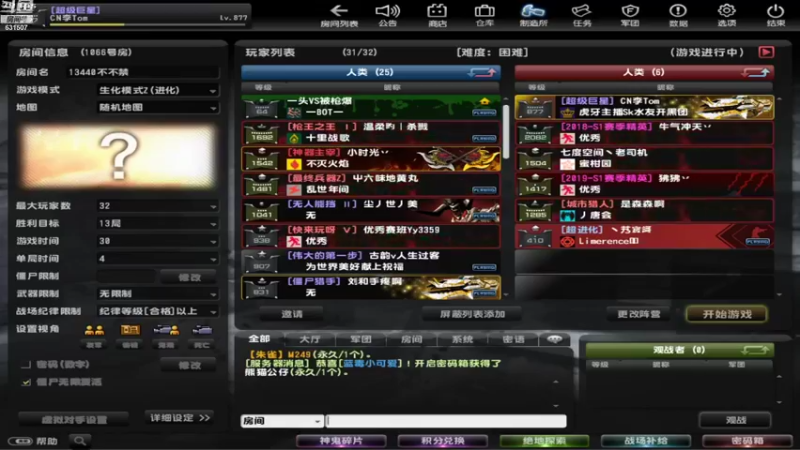Click the magnifier search icon near 帮助
This screenshot has width=800, height=450.
(x=80, y=440)
